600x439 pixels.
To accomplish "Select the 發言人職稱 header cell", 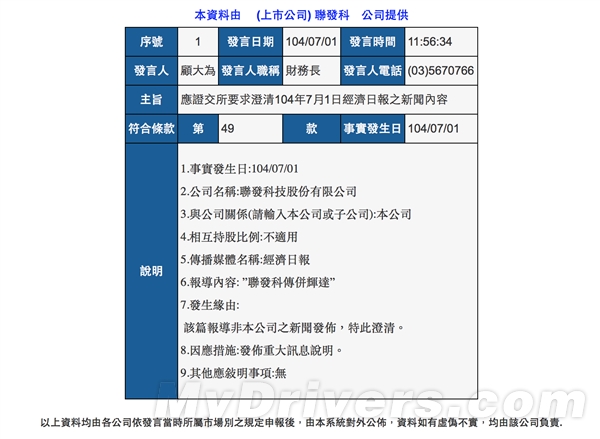I will tap(250, 71).
